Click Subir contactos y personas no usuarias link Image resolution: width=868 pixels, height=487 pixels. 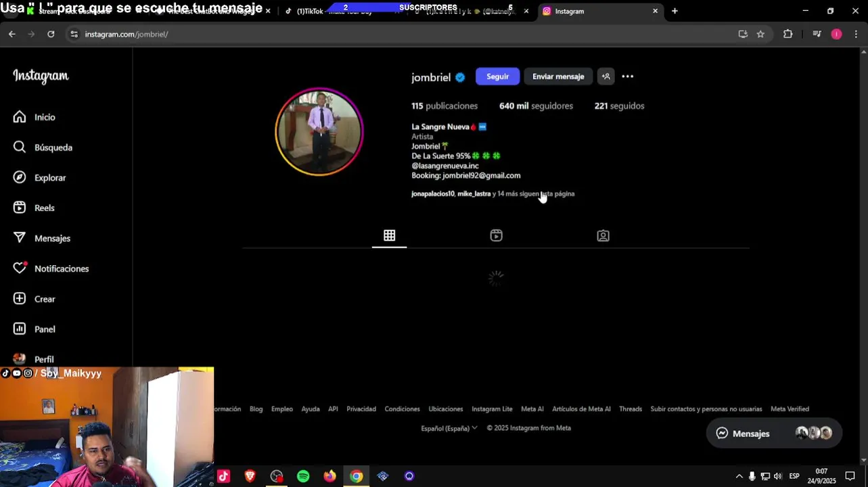706,409
